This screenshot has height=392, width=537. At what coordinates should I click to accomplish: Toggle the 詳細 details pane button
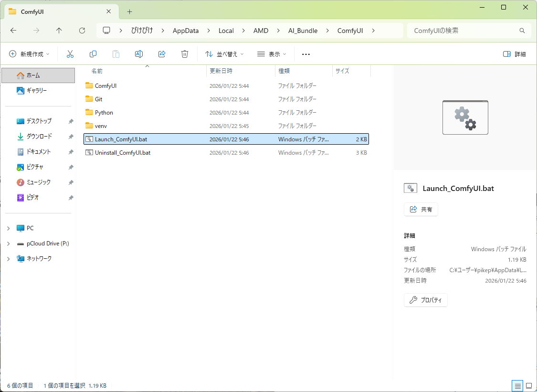pos(515,54)
